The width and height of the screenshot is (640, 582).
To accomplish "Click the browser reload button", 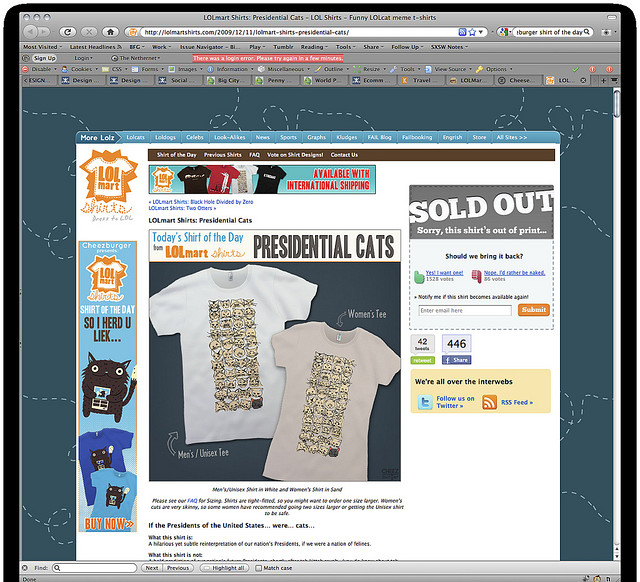I will tap(68, 32).
